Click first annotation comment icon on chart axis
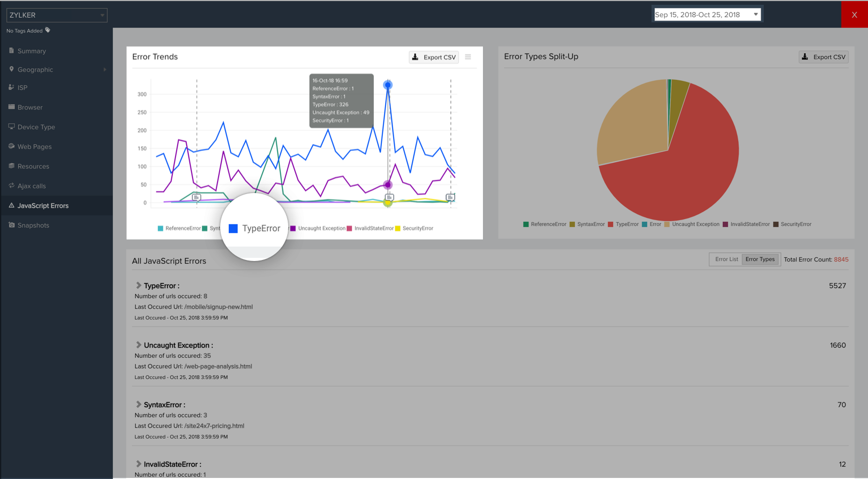Image resolution: width=868 pixels, height=479 pixels. [x=196, y=197]
